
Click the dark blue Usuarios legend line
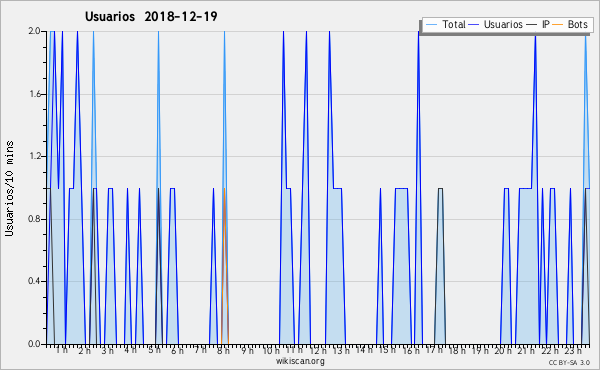[x=474, y=25]
